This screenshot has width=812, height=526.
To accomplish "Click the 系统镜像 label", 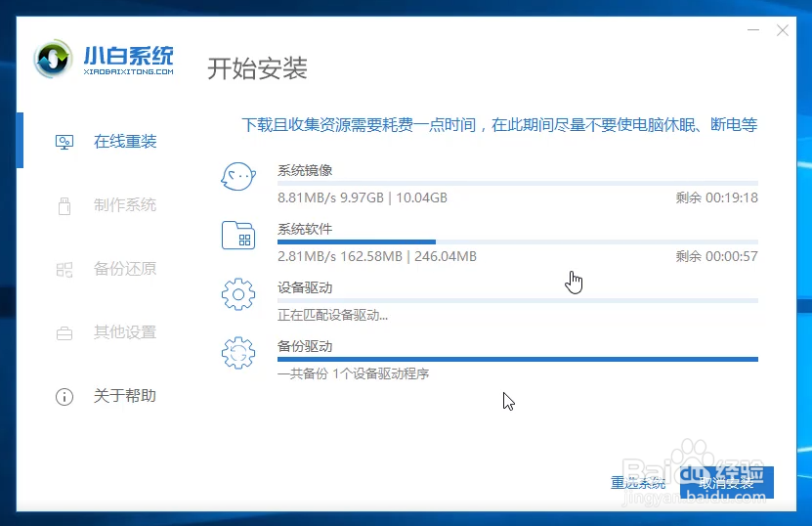I will point(305,170).
